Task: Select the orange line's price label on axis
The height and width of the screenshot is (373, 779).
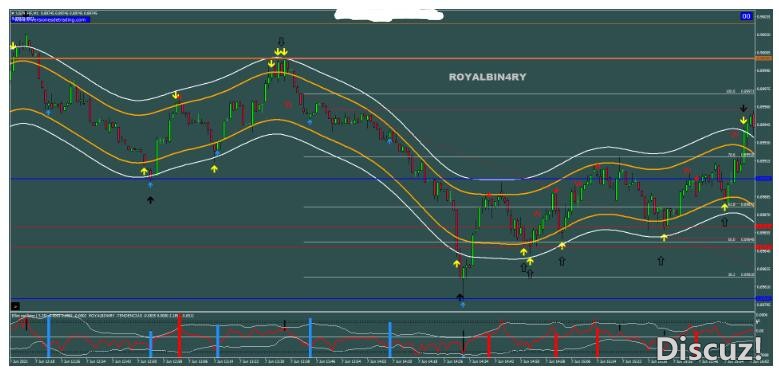Action: pyautogui.click(x=763, y=59)
